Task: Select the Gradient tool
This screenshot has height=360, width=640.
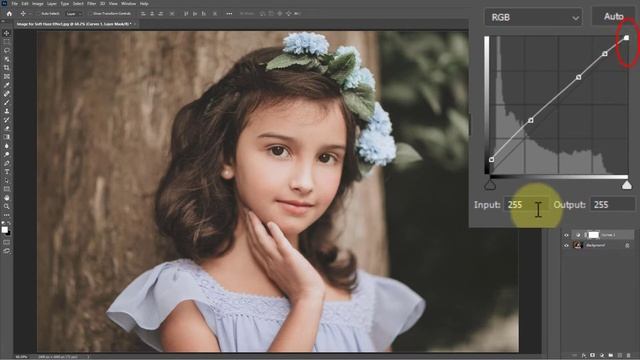Action: tap(7, 137)
